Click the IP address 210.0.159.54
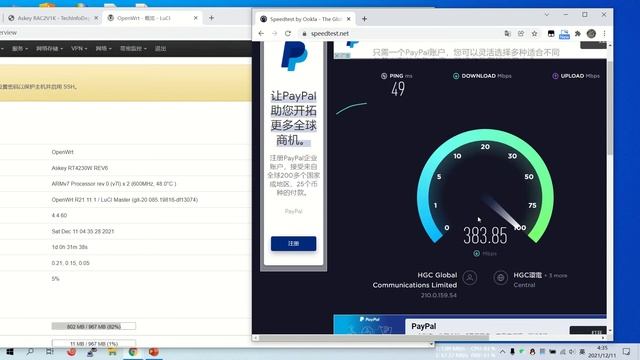This screenshot has width=640, height=360. (439, 295)
